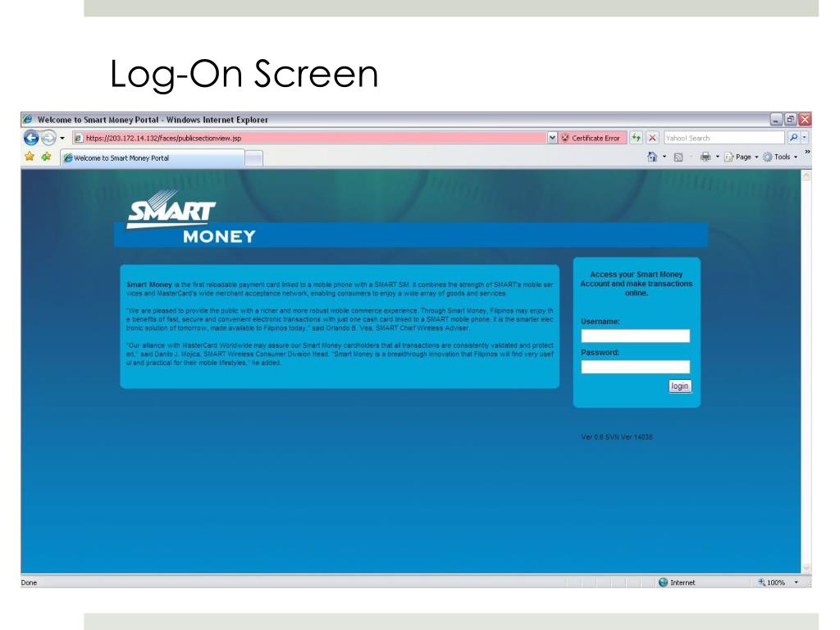Click the RSS feeds icon
Viewport: 840px width, 630px height.
point(678,157)
